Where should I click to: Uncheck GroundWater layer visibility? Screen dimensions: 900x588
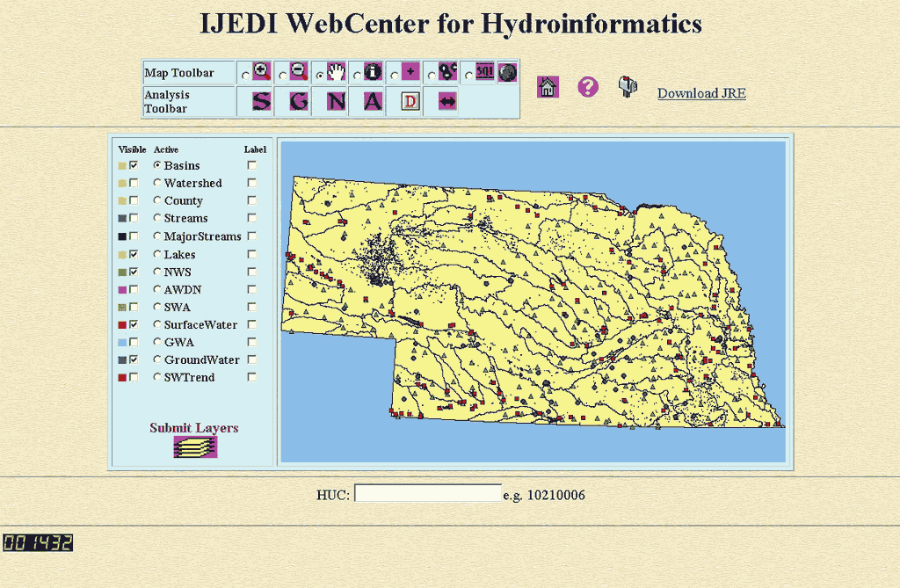click(x=134, y=359)
